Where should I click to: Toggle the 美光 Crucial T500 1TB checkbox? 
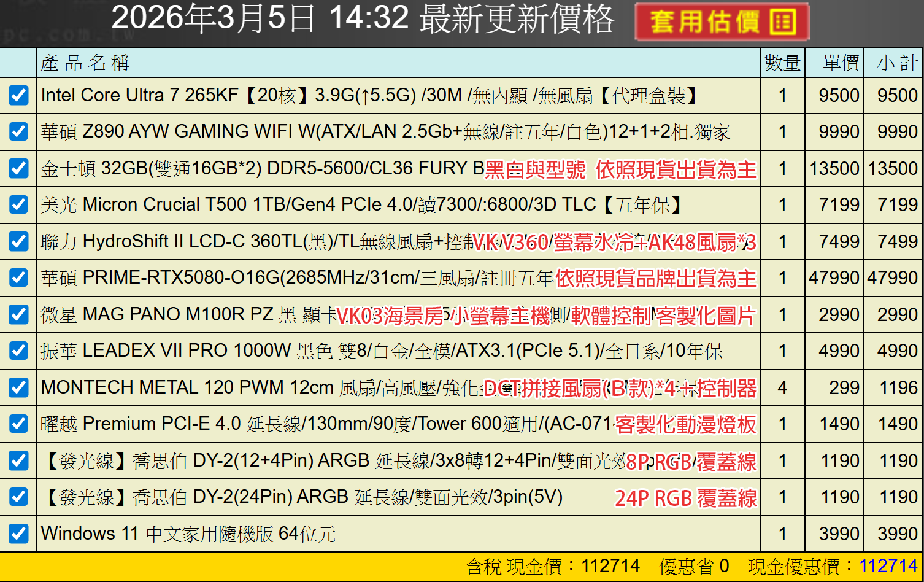(18, 204)
